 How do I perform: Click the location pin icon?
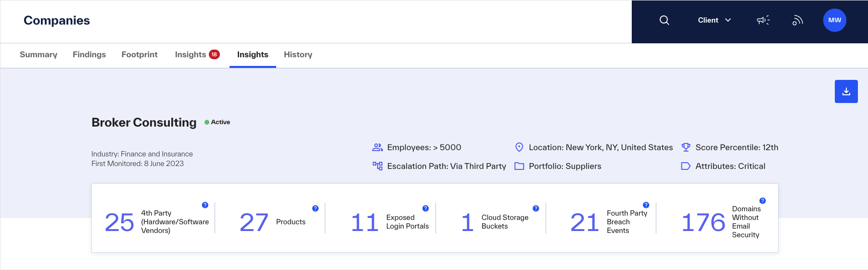coord(519,147)
